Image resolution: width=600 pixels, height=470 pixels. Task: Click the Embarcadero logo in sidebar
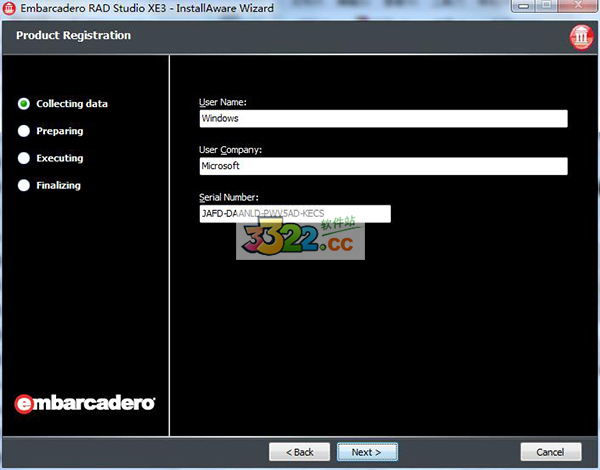[x=85, y=403]
